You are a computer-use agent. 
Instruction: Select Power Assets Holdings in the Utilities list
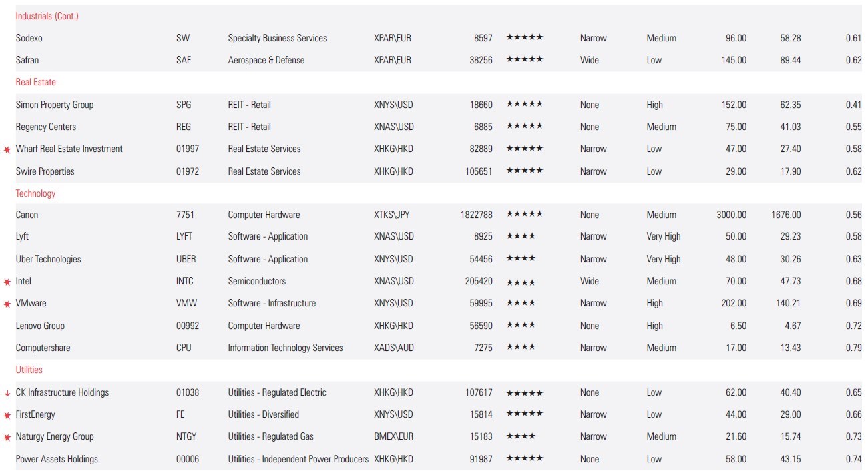tap(57, 459)
